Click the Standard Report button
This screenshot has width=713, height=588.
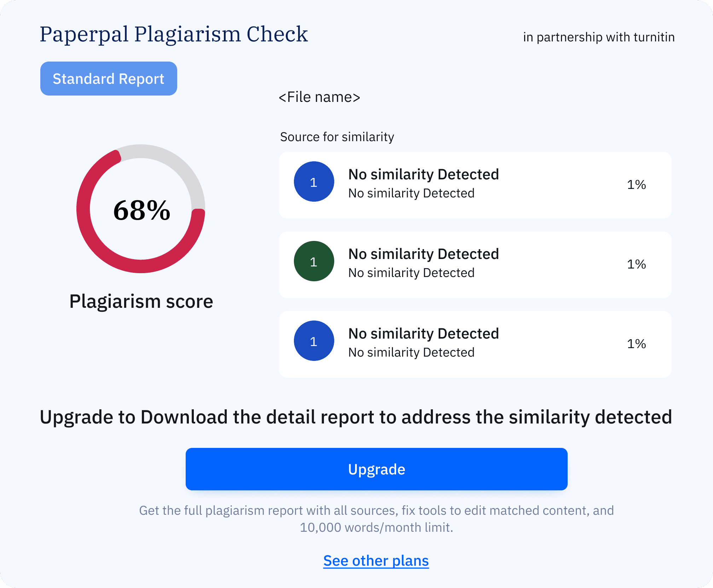click(x=109, y=79)
